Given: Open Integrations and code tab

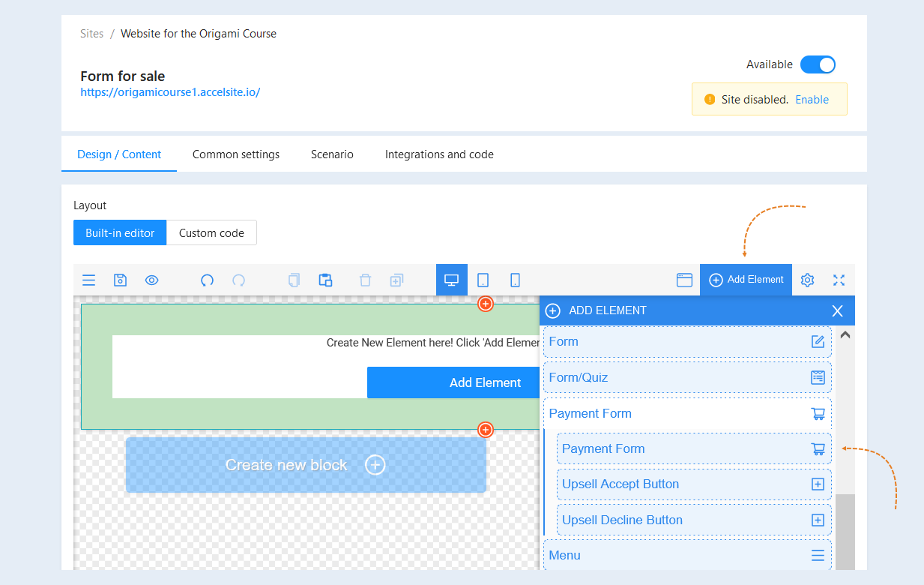Looking at the screenshot, I should (439, 154).
